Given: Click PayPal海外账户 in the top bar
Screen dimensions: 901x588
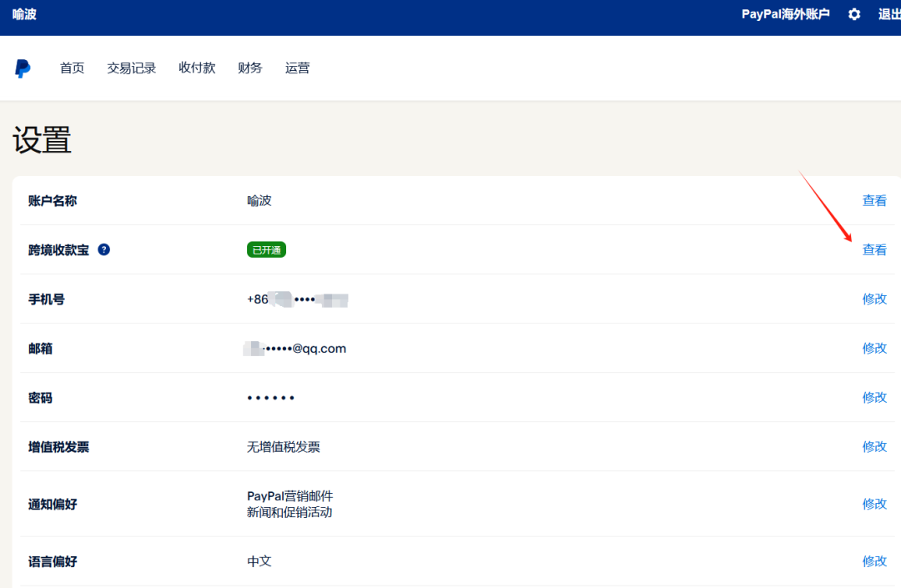Looking at the screenshot, I should coord(786,14).
